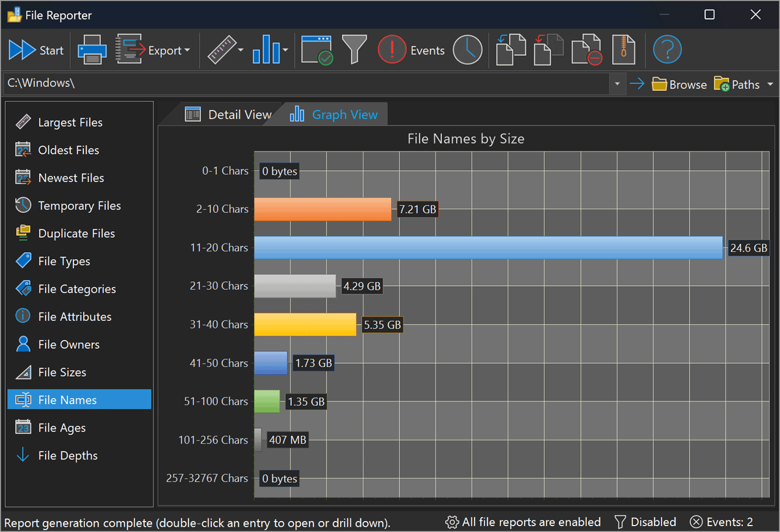
Task: Expand the Export dropdown menu
Action: (x=187, y=51)
